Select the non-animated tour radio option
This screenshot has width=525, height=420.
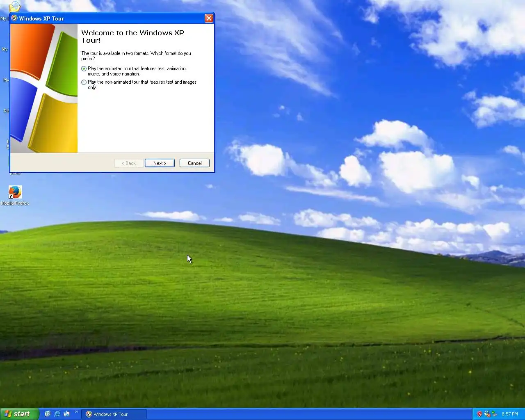pos(84,82)
